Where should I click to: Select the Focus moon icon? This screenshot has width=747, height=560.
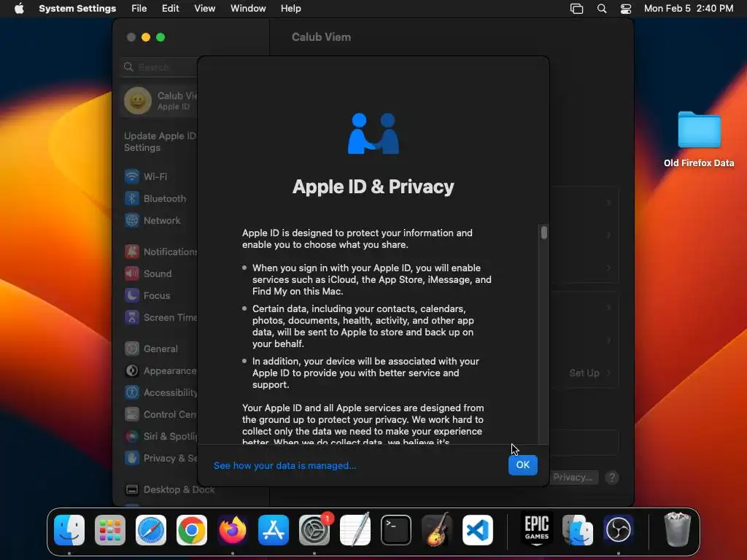tap(132, 296)
